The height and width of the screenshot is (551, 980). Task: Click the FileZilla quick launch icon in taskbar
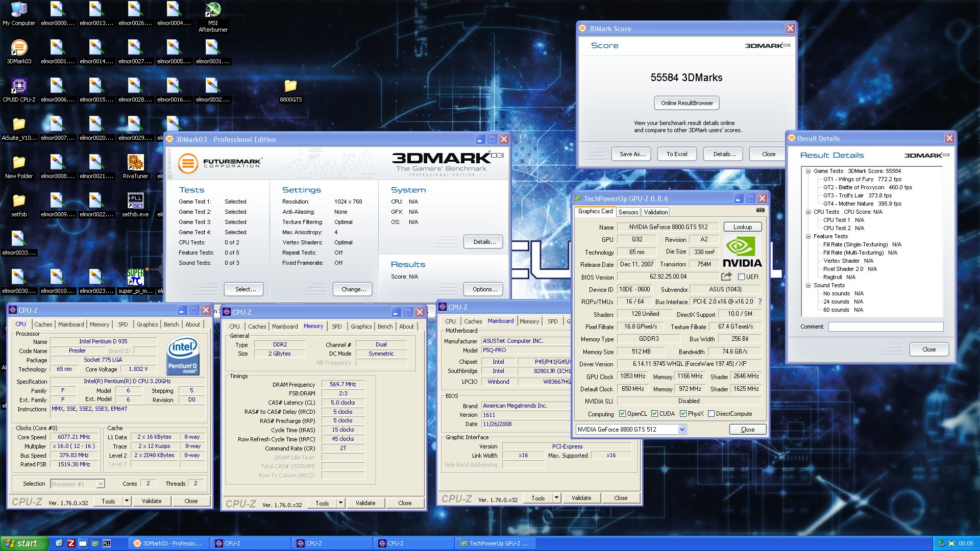[71, 543]
